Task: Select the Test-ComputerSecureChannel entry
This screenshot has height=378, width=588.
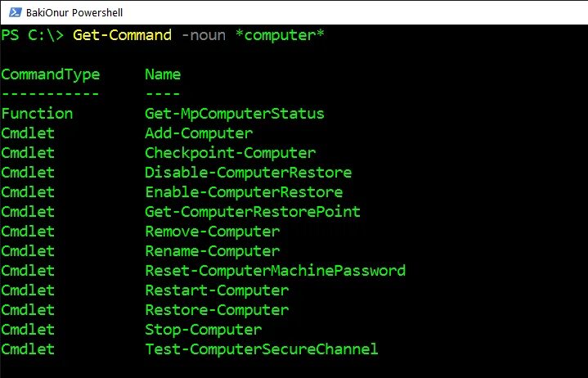Action: click(x=262, y=349)
